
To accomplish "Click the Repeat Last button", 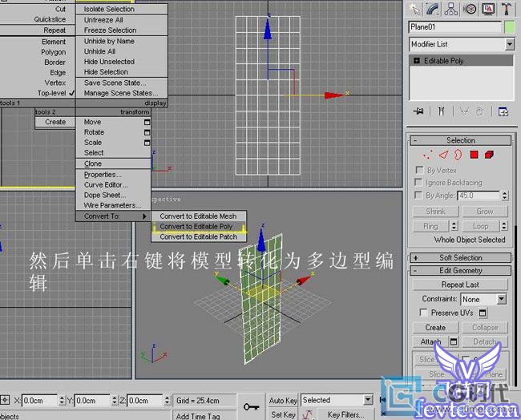I will [460, 285].
